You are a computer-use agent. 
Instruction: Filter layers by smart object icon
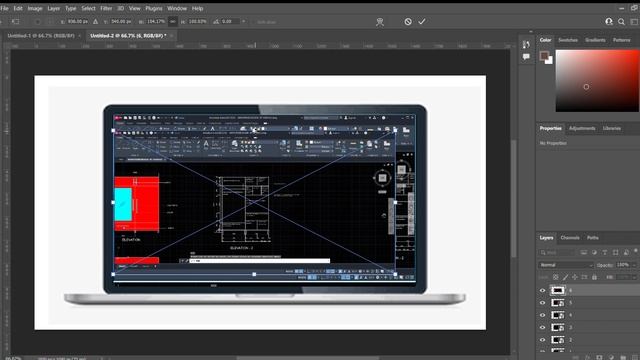click(x=626, y=253)
